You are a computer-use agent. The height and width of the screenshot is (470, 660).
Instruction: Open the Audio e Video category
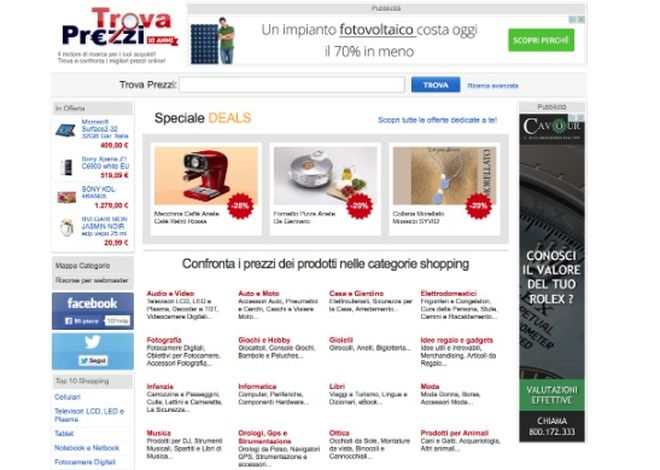tap(170, 293)
